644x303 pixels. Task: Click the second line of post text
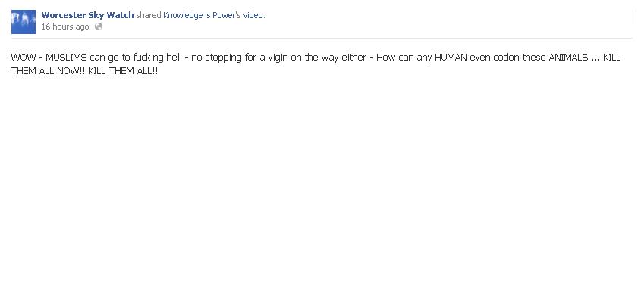click(84, 71)
